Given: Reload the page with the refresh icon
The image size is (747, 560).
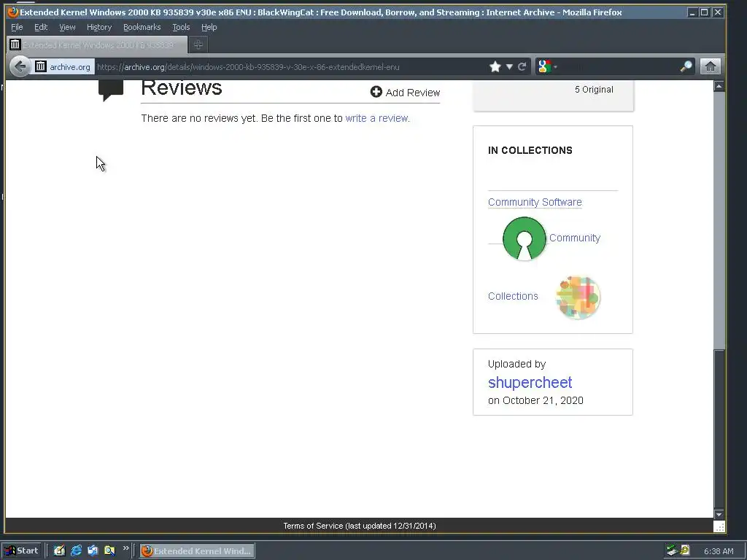Looking at the screenshot, I should click(522, 66).
